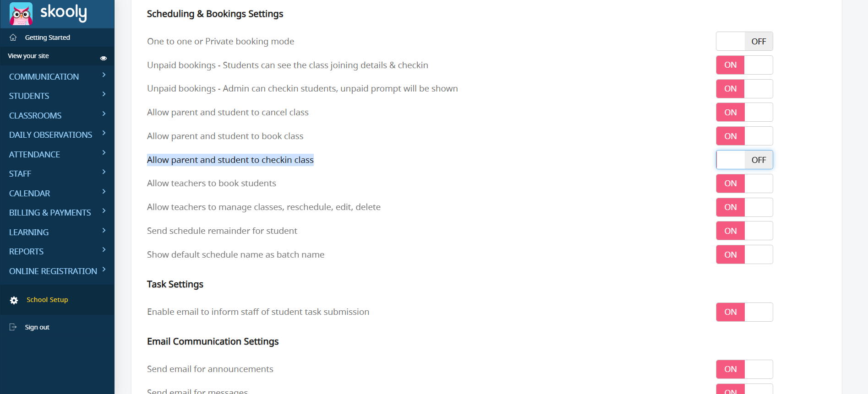Screen dimensions: 868x394
Task: Open the Attendance menu item
Action: pos(34,155)
